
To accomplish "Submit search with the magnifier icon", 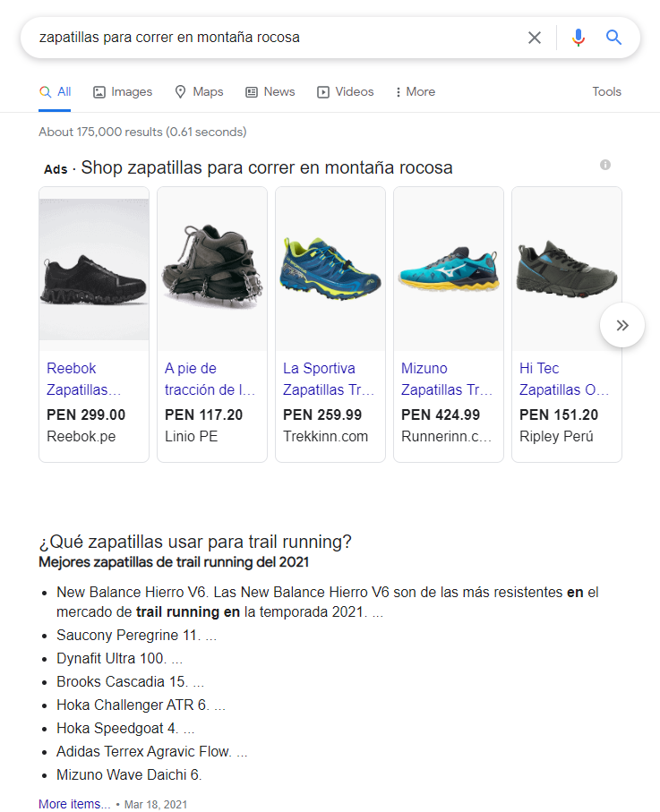I will pyautogui.click(x=613, y=38).
